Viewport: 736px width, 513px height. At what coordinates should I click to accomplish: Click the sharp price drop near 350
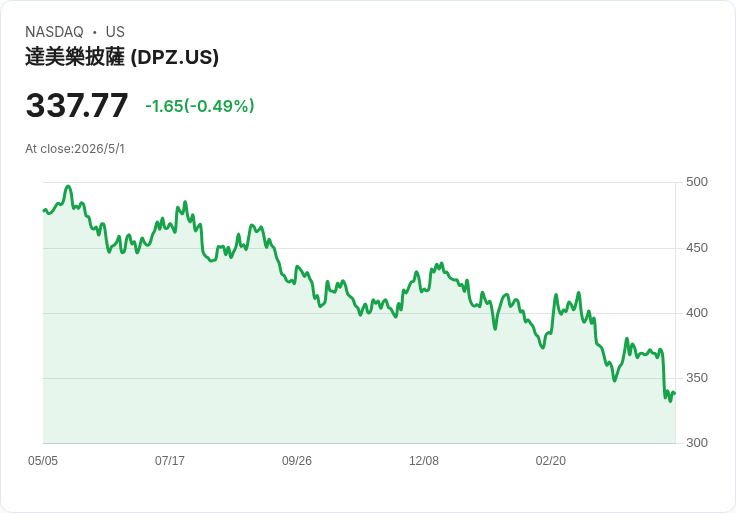[x=663, y=373]
